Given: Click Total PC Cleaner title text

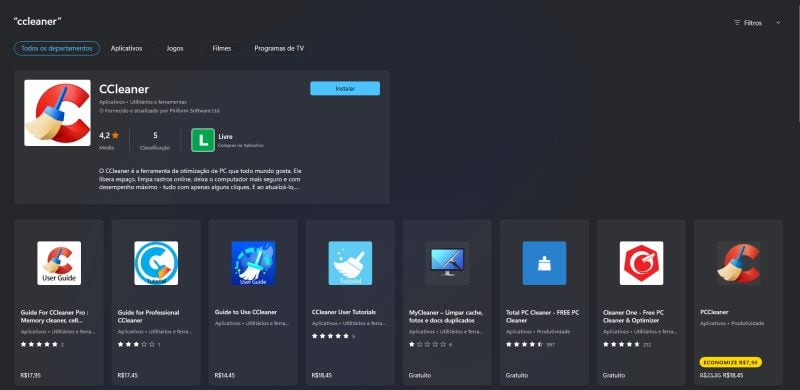Looking at the screenshot, I should (x=542, y=316).
